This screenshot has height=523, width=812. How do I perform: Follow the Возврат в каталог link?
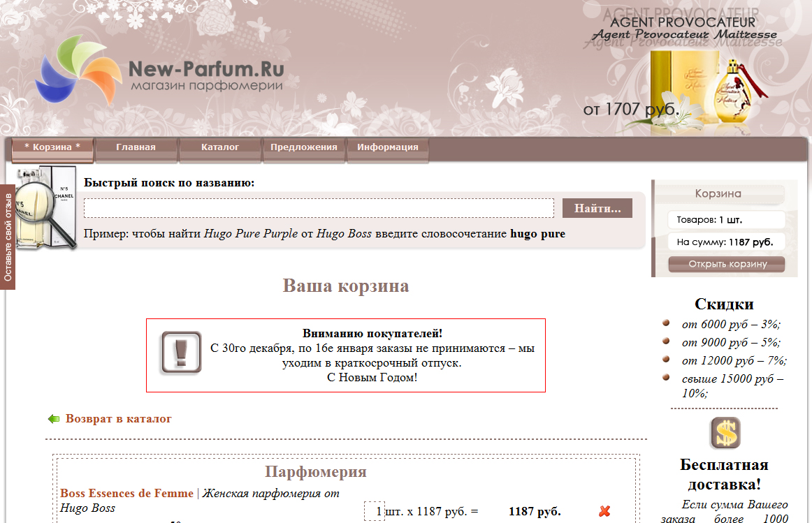click(x=119, y=419)
